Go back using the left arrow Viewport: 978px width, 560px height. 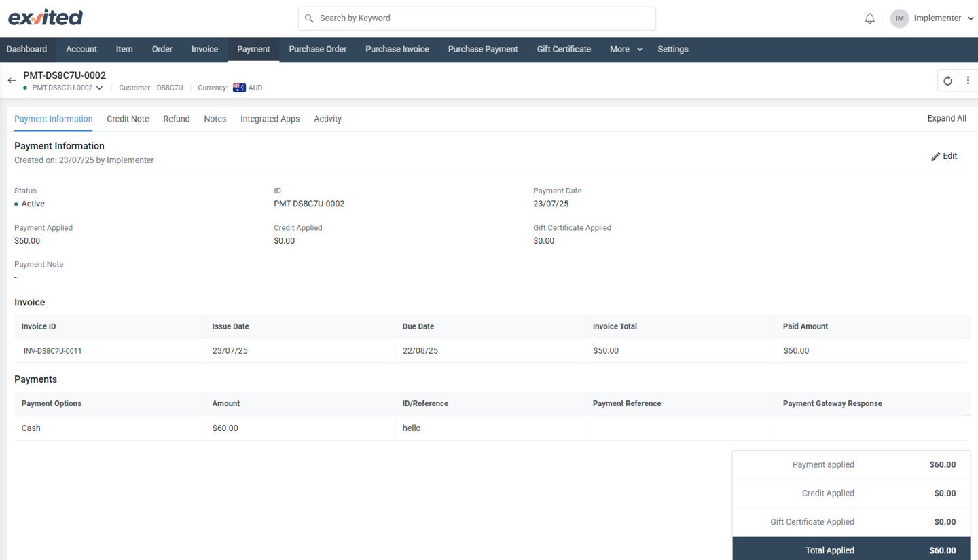coord(12,81)
